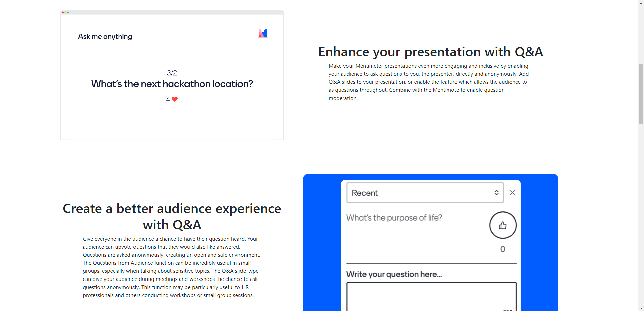The width and height of the screenshot is (644, 311).
Task: Click the red traffic light dot on the mockup
Action: (x=63, y=12)
